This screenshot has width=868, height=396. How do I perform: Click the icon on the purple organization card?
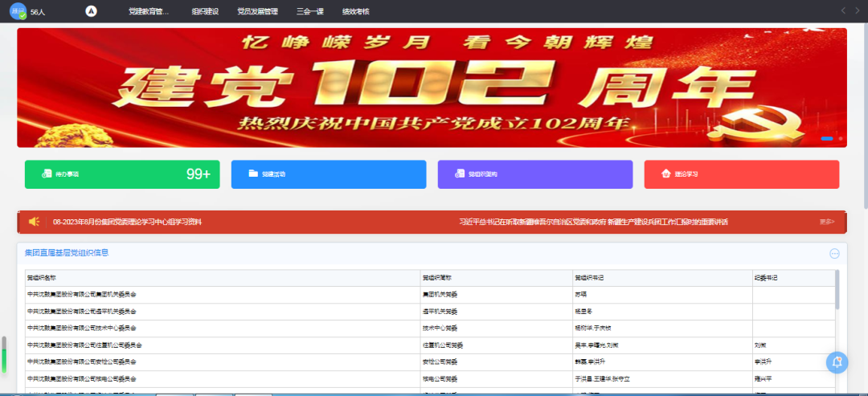click(460, 174)
